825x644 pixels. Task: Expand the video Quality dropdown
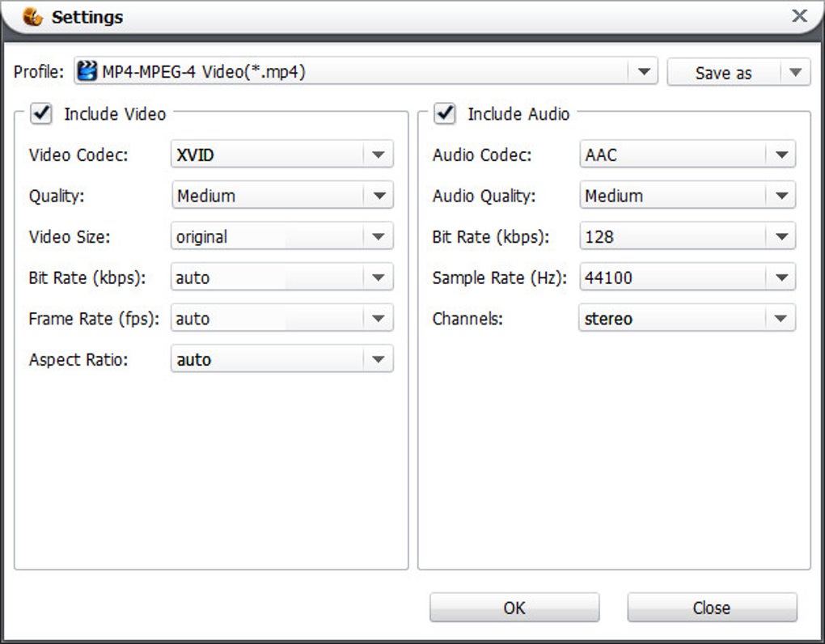pyautogui.click(x=378, y=196)
